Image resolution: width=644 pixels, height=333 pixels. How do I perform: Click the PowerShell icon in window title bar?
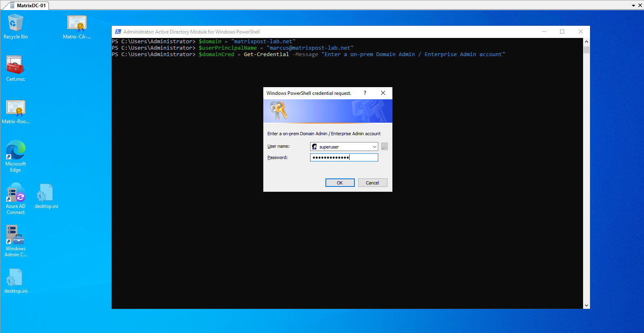click(x=118, y=32)
